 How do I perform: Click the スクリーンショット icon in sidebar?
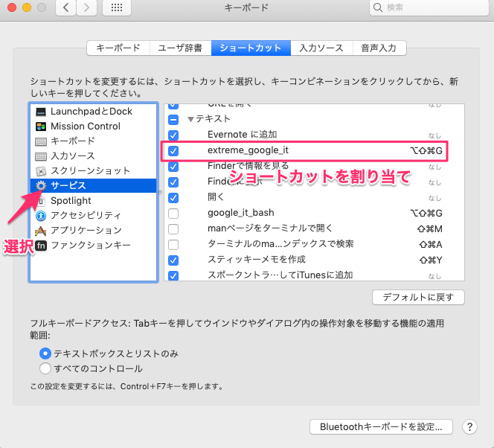(x=41, y=171)
